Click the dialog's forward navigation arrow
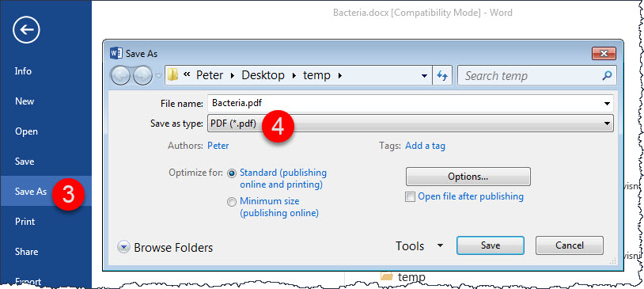This screenshot has width=644, height=289. coord(143,76)
